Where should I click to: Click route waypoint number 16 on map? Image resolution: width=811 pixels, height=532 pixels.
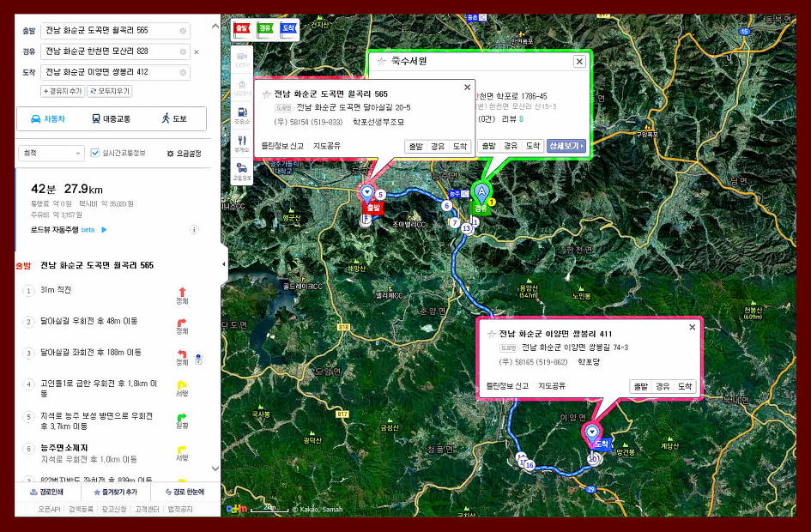(530, 465)
